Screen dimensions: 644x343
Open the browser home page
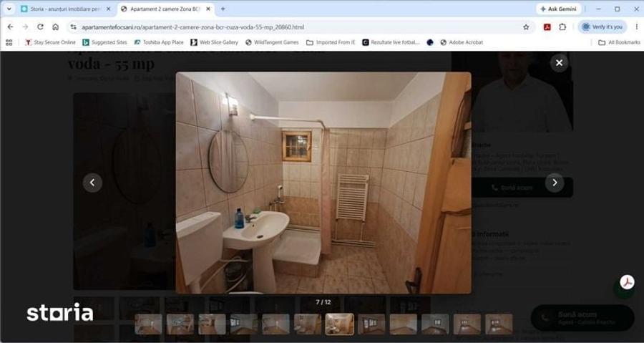pyautogui.click(x=55, y=26)
